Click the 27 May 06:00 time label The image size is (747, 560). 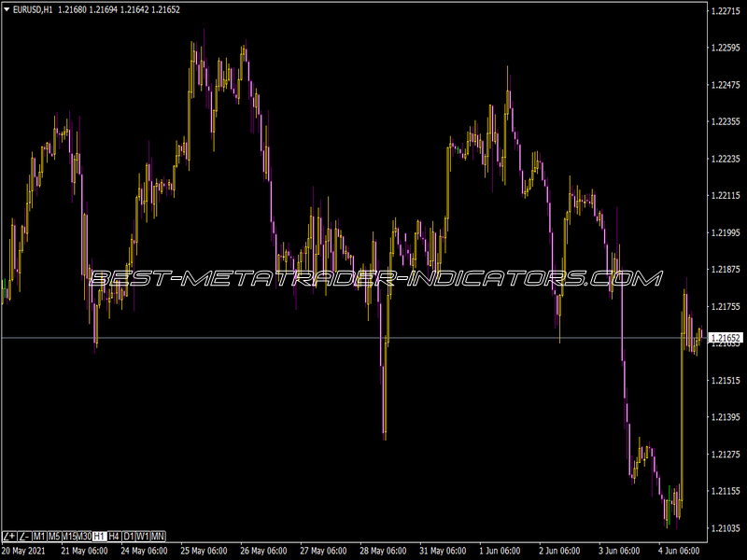click(323, 551)
